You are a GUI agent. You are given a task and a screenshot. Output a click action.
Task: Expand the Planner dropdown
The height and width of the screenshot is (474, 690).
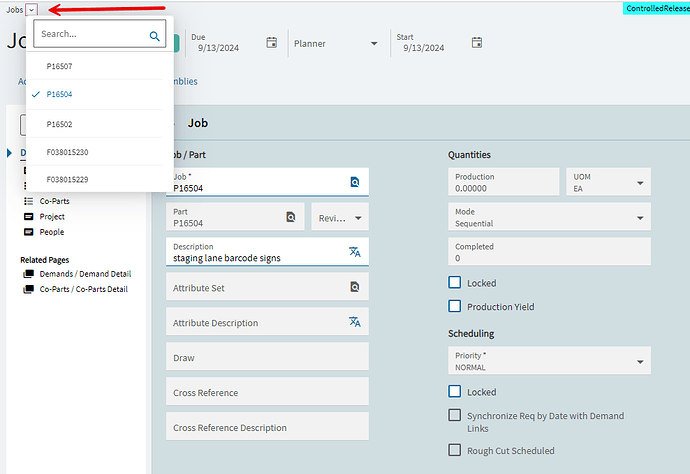pyautogui.click(x=374, y=44)
